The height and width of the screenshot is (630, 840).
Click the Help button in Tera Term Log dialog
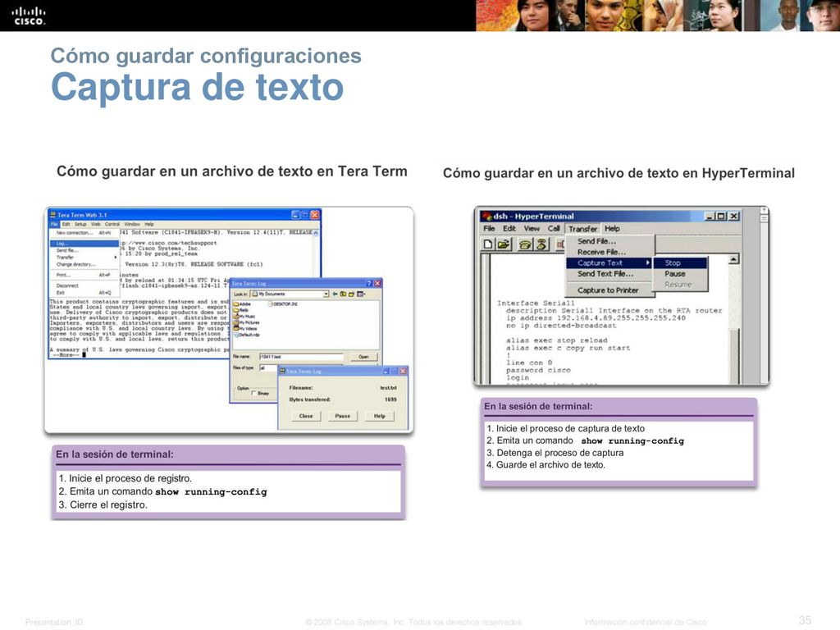click(x=379, y=416)
